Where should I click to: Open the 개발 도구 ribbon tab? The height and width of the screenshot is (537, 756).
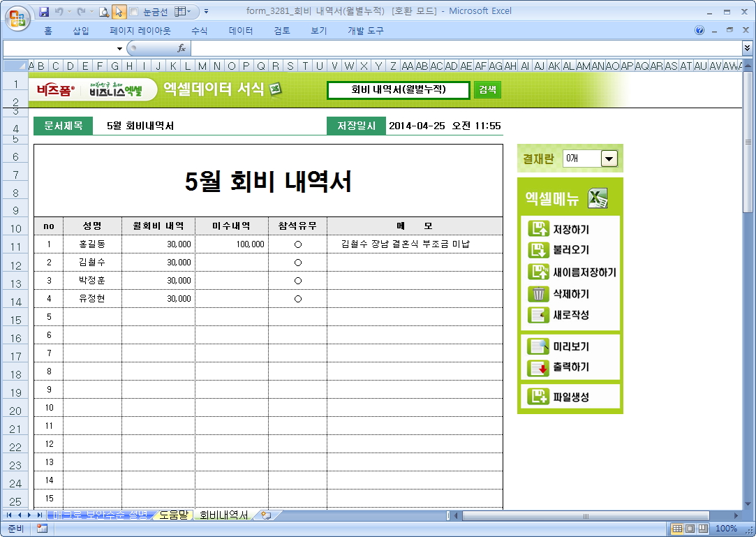(x=366, y=31)
